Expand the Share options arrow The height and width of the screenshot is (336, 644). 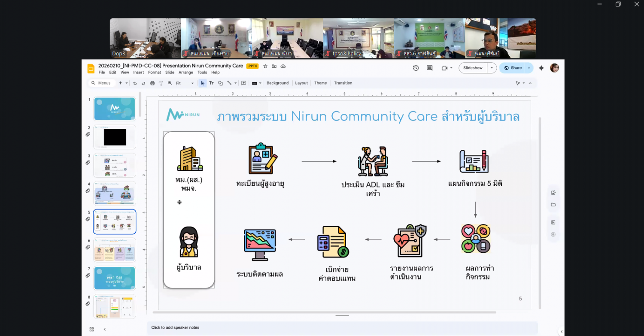(529, 68)
